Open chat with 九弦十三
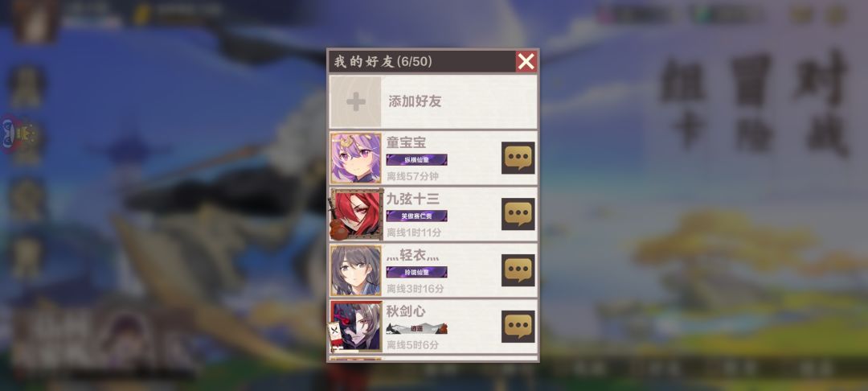Viewport: 868px width, 391px height. [x=518, y=214]
